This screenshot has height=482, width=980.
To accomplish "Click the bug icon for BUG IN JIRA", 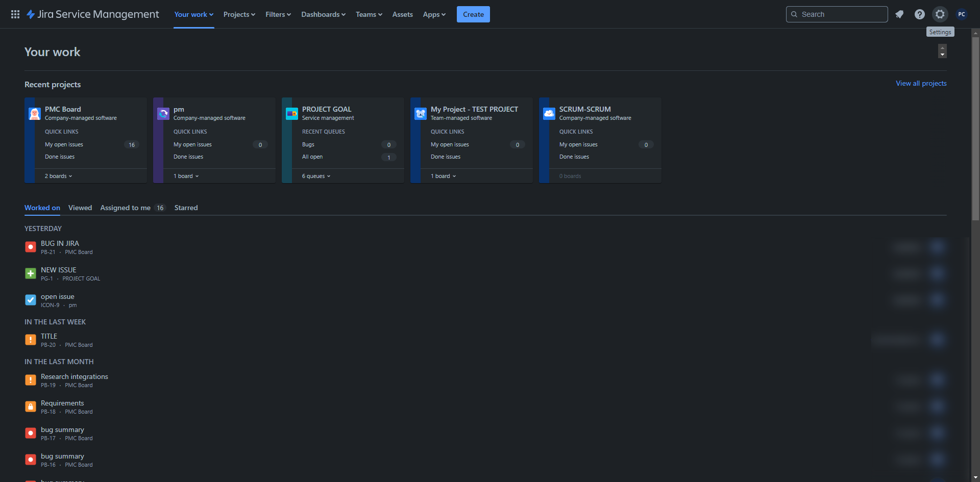I will pos(31,247).
